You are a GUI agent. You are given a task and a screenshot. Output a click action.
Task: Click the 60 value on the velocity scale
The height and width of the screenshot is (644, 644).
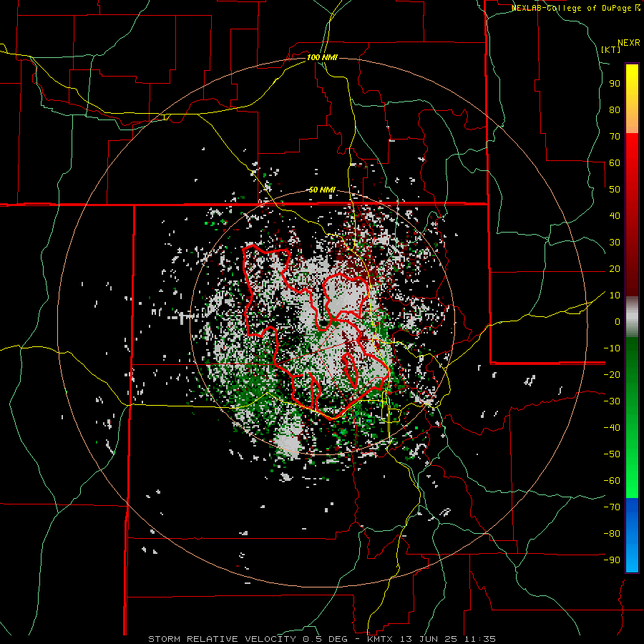pyautogui.click(x=615, y=162)
